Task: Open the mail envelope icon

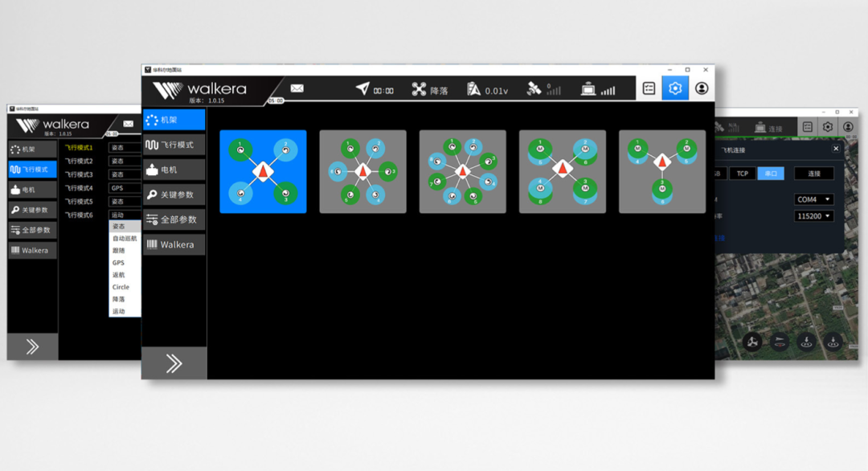Action: tap(297, 88)
